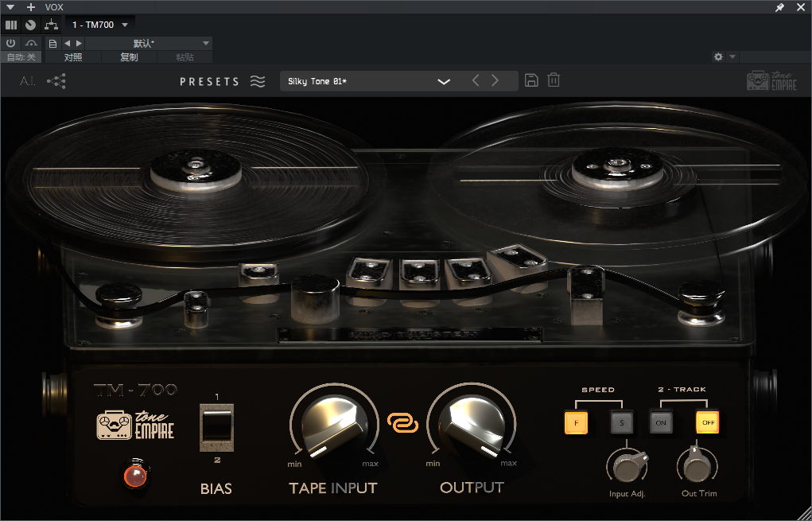Flip the BIAS rocker switch
The image size is (812, 521).
(x=216, y=428)
